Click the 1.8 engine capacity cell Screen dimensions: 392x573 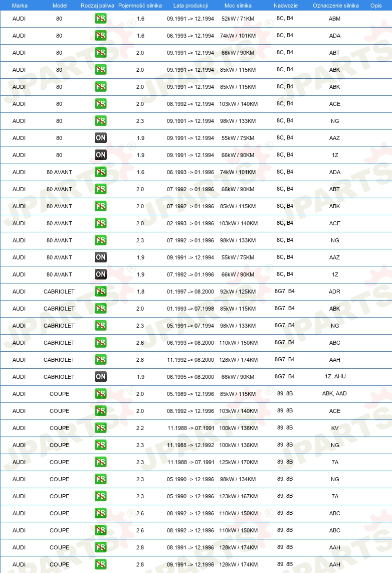[x=140, y=292]
